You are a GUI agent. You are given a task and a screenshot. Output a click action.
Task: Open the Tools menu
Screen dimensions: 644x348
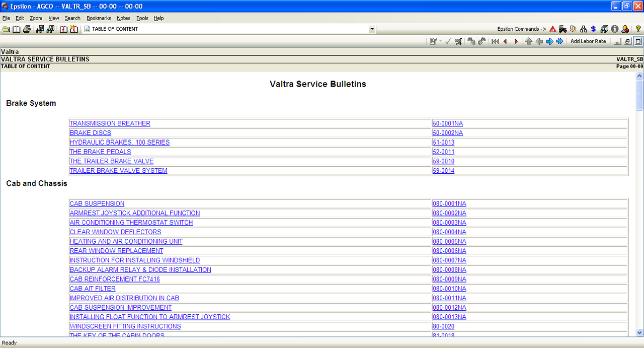[142, 18]
